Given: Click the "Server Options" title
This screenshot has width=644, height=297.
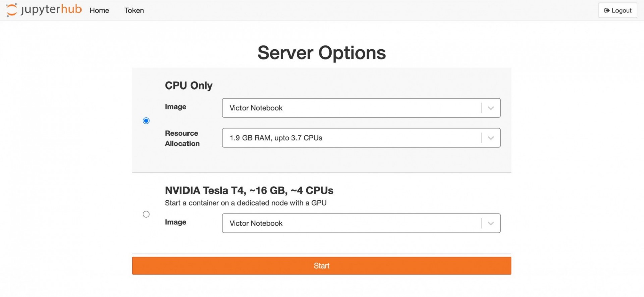Looking at the screenshot, I should coord(321,53).
